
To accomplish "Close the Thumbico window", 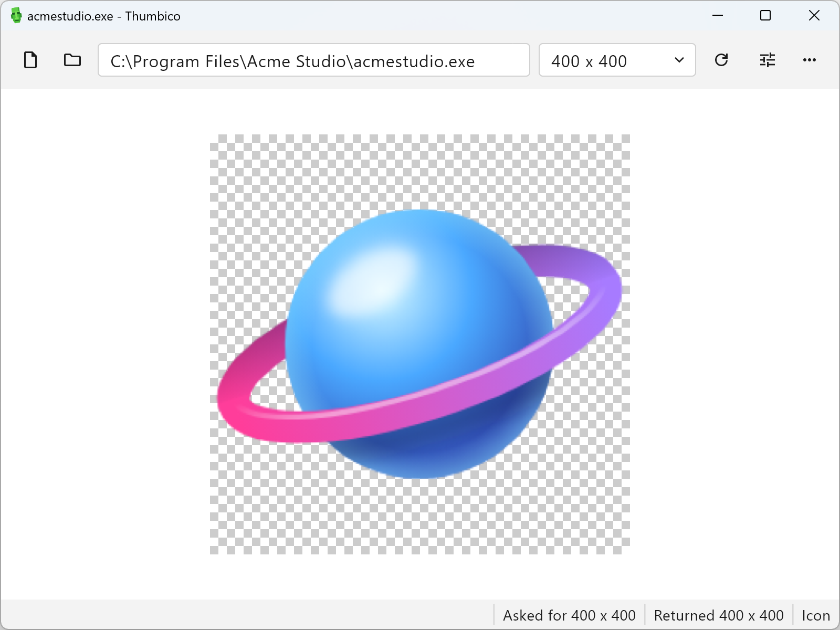I will 814,16.
